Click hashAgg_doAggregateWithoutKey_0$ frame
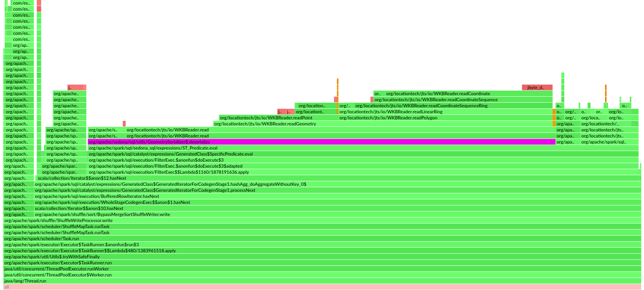 (x=337, y=184)
